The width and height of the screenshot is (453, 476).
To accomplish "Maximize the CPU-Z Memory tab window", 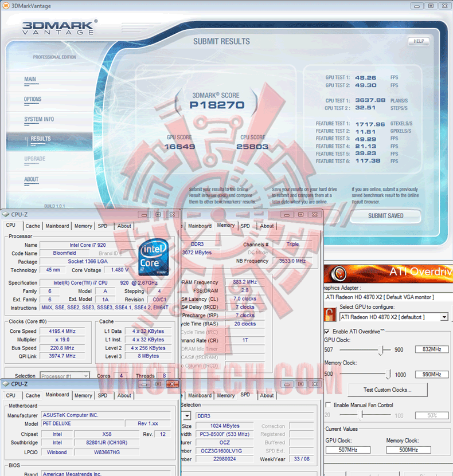I will [301, 215].
